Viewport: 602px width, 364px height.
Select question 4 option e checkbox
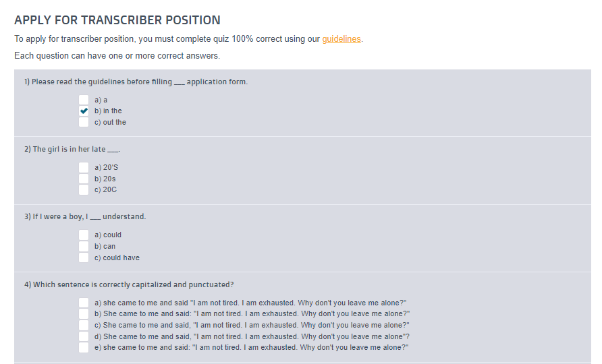point(84,348)
